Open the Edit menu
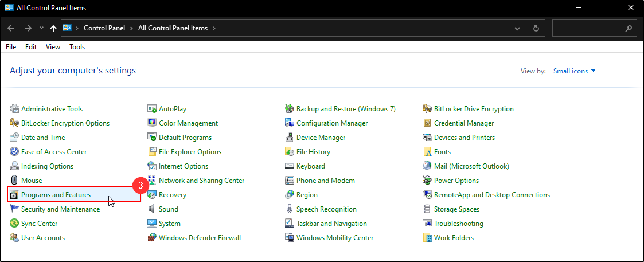 click(x=31, y=47)
